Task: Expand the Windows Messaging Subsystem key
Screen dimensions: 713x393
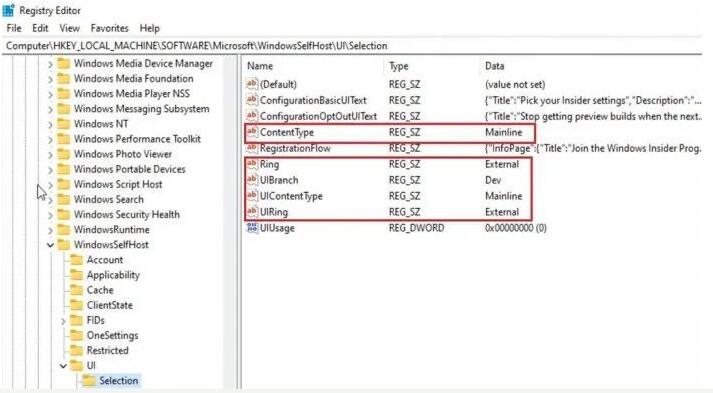Action: [x=50, y=110]
